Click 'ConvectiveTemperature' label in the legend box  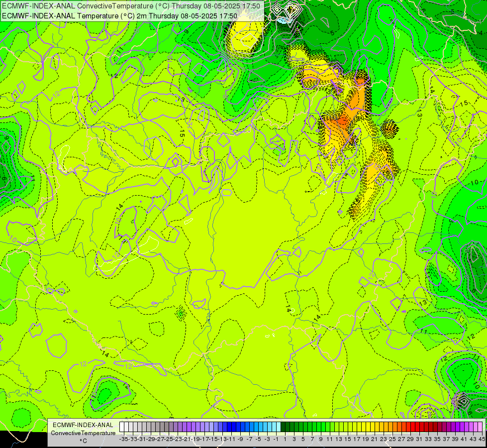83,433
